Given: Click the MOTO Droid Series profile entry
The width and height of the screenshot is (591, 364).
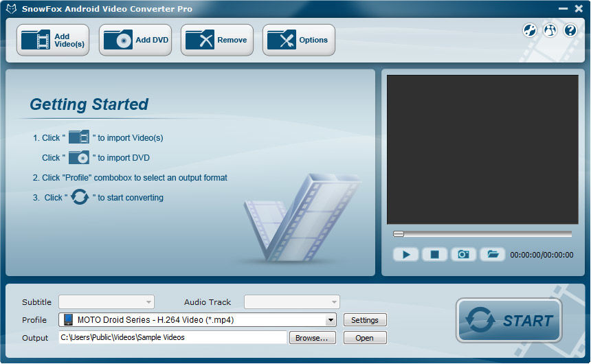Looking at the screenshot, I should point(155,320).
